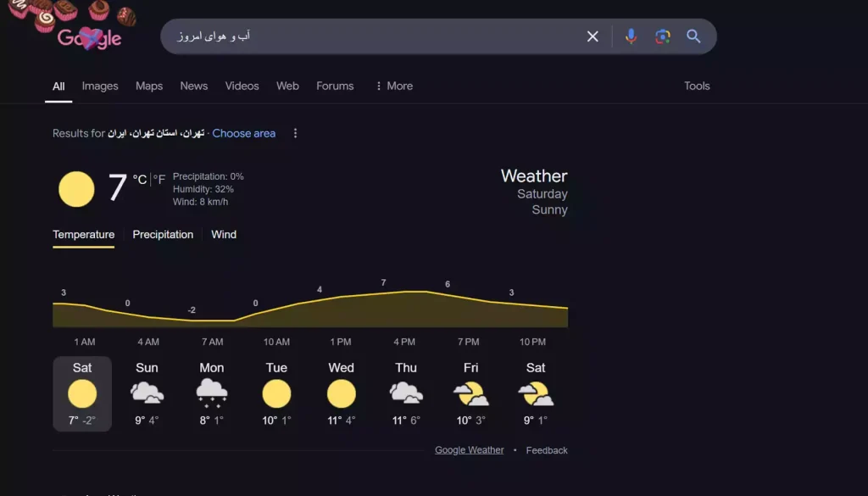Select the sunny weather icon for Tuesday
The width and height of the screenshot is (868, 496).
pyautogui.click(x=276, y=393)
